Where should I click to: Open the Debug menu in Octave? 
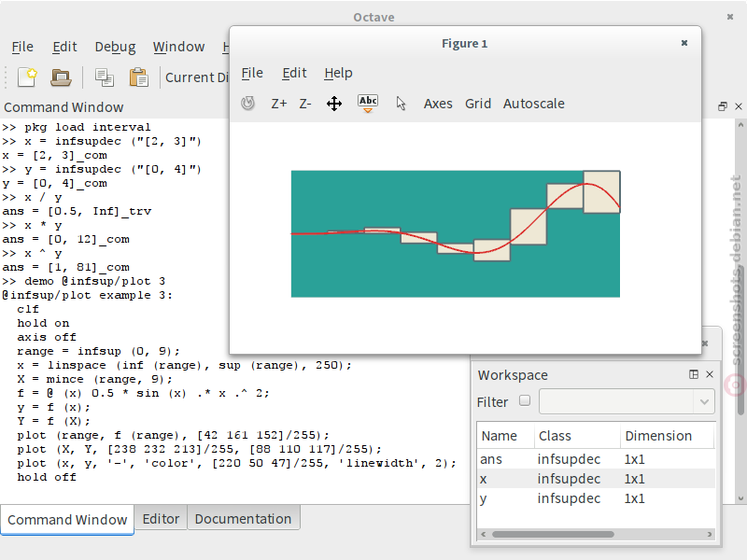click(115, 47)
